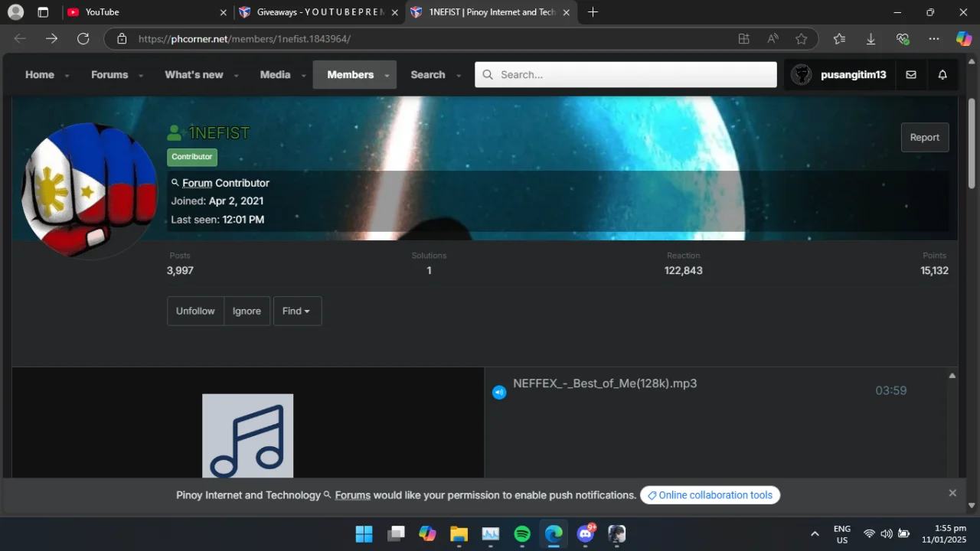Open Spotify from the taskbar

click(x=522, y=533)
